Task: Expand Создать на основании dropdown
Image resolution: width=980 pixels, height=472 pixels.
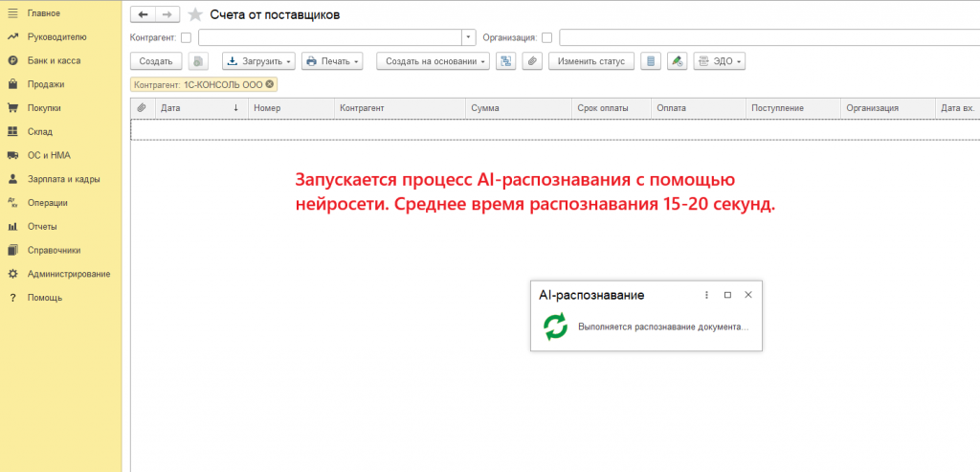Action: point(434,61)
